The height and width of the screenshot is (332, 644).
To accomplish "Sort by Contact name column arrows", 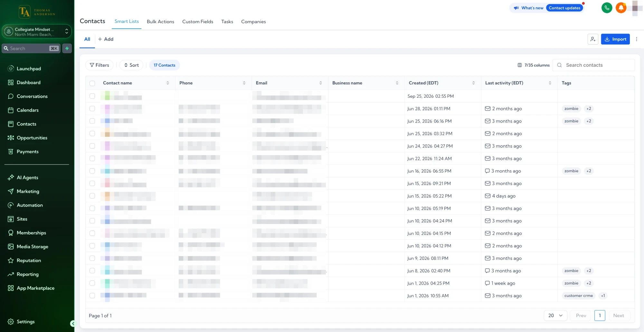I will point(168,83).
